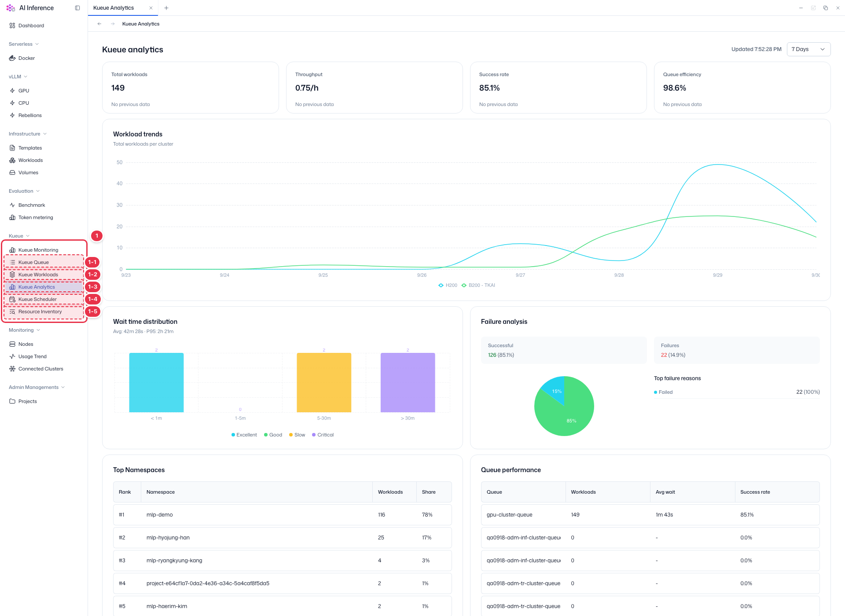Open Connected Clusters page
The width and height of the screenshot is (845, 616).
(40, 369)
